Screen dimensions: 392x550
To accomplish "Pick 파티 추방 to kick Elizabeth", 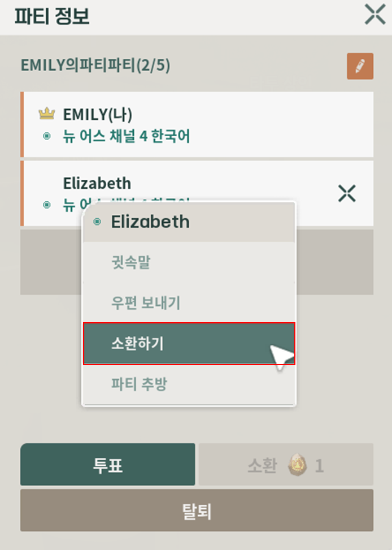I will coord(139,384).
